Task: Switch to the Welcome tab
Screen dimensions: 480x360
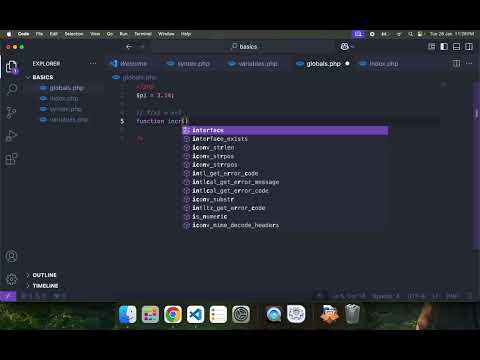Action: coord(129,64)
